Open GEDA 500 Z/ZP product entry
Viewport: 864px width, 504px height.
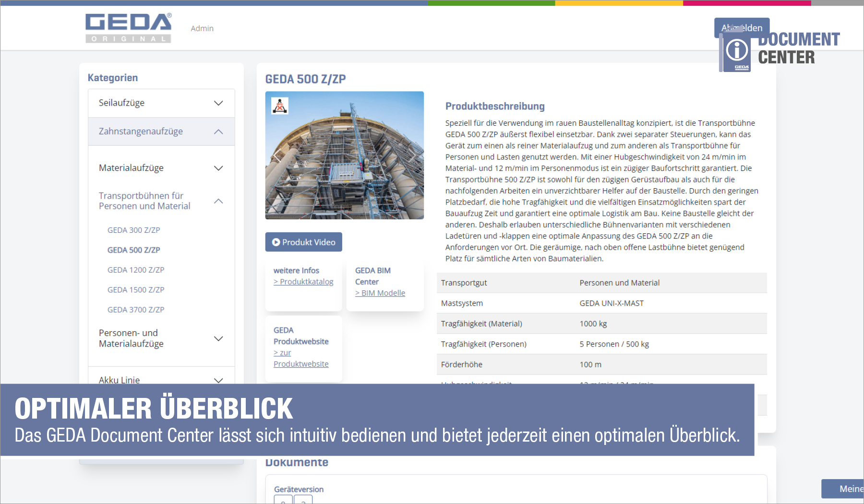click(133, 250)
